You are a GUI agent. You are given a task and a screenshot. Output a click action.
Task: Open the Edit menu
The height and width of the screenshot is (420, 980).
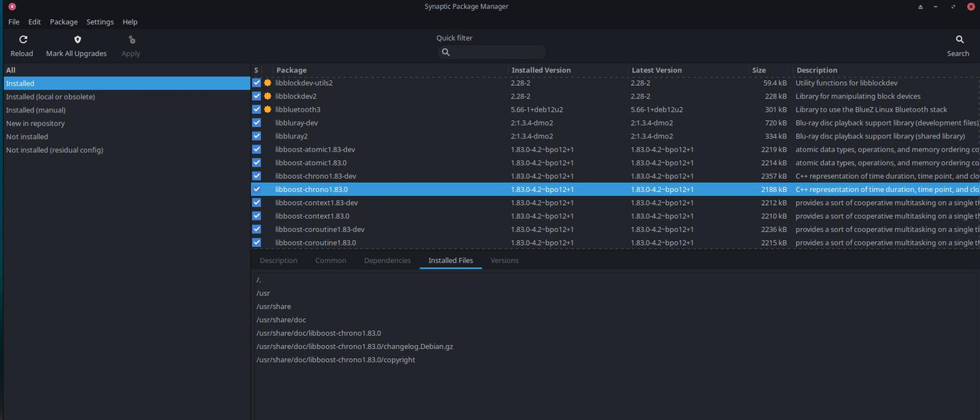(34, 22)
